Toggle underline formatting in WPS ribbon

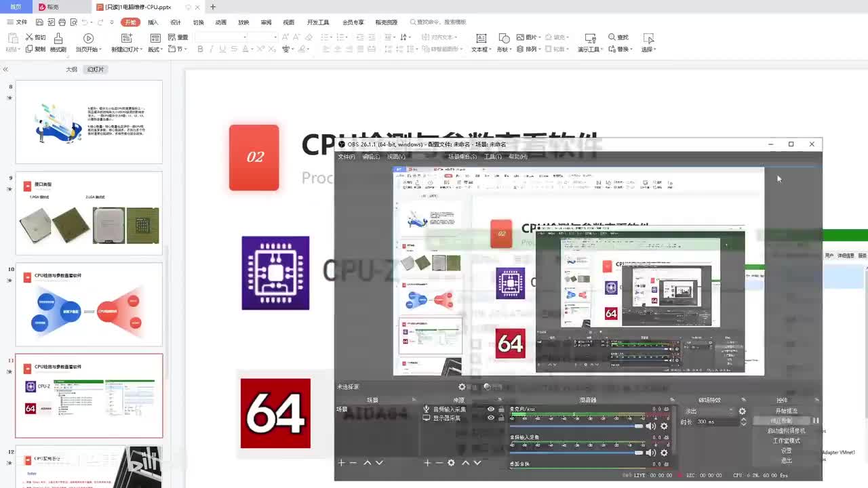coord(222,49)
